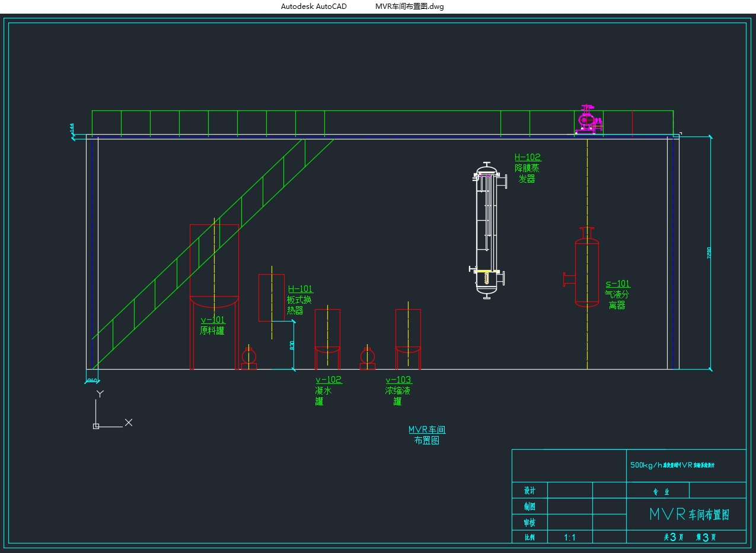Click the empty cell next to 设计

[570, 490]
